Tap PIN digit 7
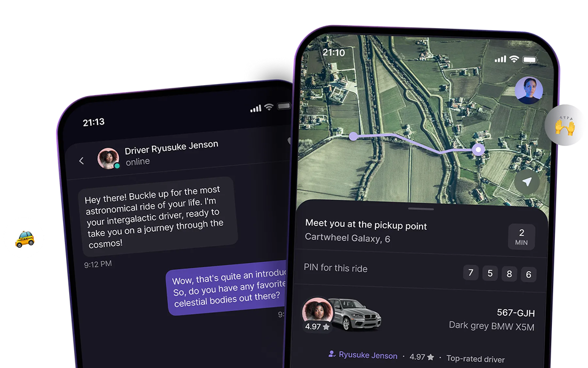The height and width of the screenshot is (368, 588). [x=470, y=272]
